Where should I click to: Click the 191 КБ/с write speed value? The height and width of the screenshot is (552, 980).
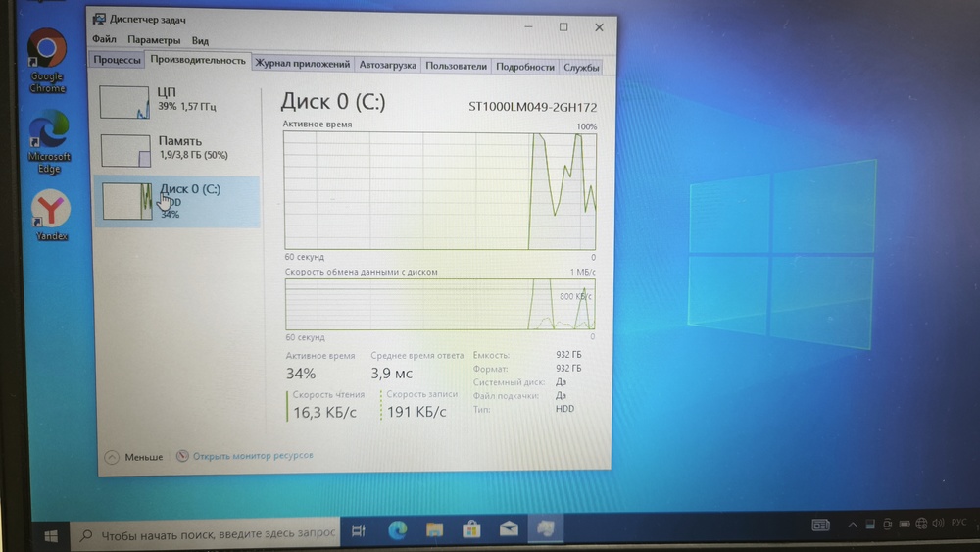coord(416,412)
